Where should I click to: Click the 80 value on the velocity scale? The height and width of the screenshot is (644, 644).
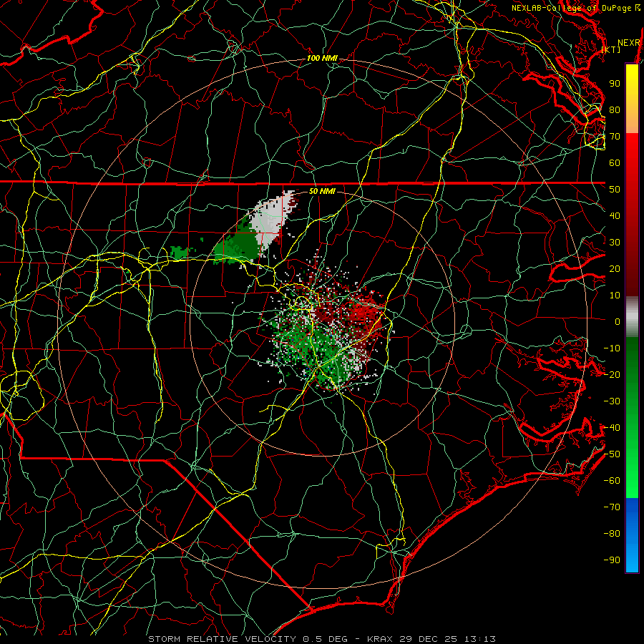(615, 110)
